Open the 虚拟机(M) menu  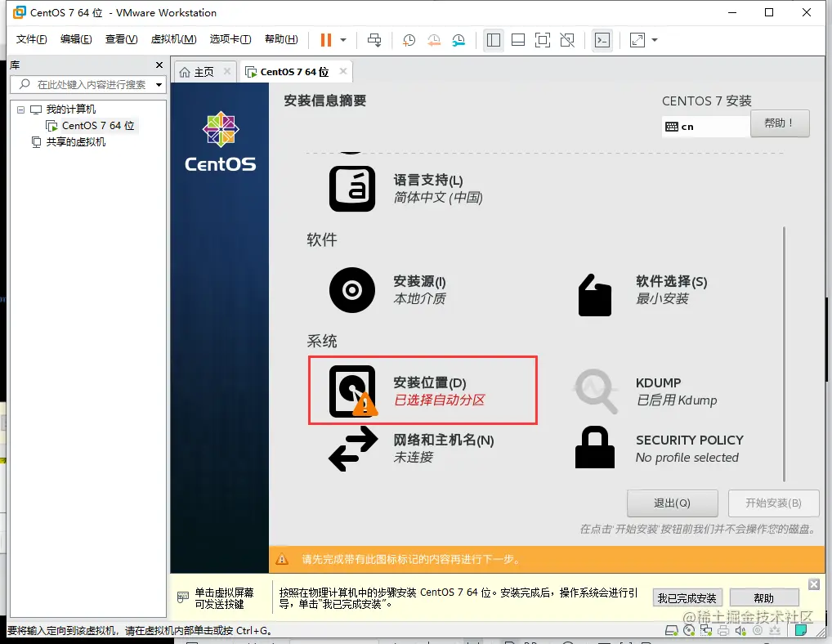point(173,39)
